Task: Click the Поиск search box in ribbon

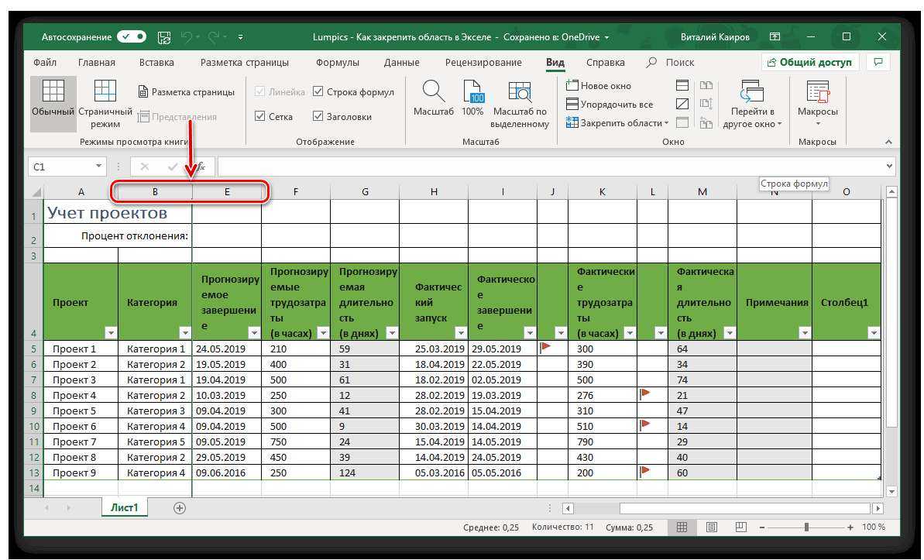Action: pos(671,63)
